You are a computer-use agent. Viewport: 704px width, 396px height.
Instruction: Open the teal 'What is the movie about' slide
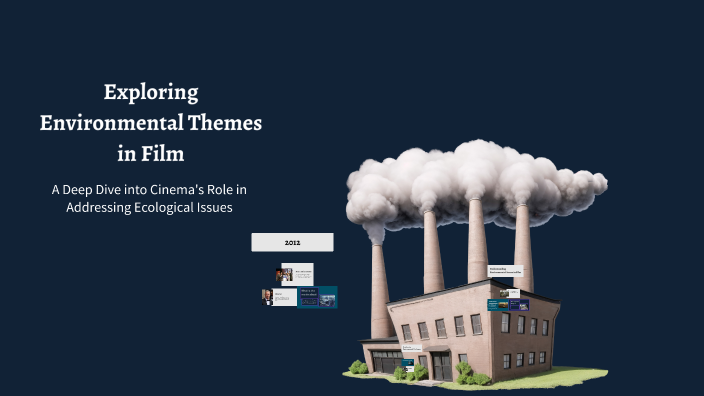coord(317,297)
